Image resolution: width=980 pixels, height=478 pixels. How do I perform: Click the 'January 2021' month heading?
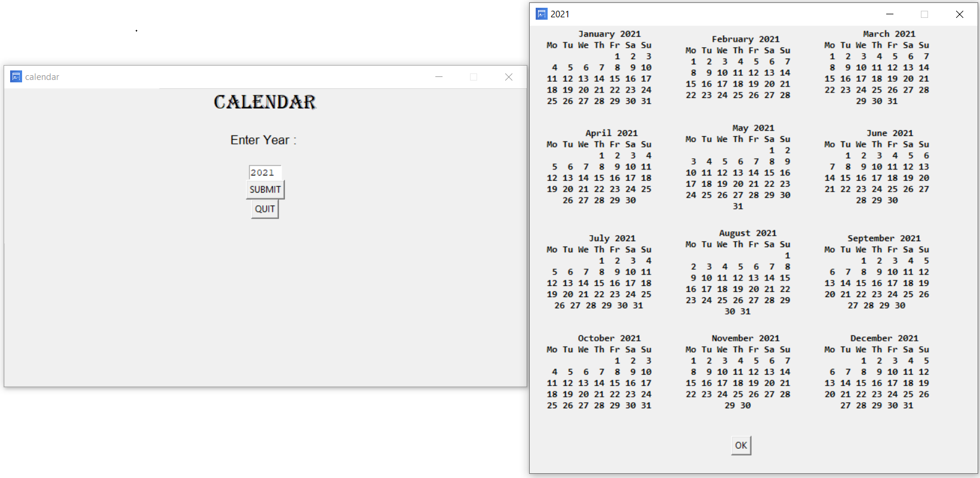[x=609, y=34]
